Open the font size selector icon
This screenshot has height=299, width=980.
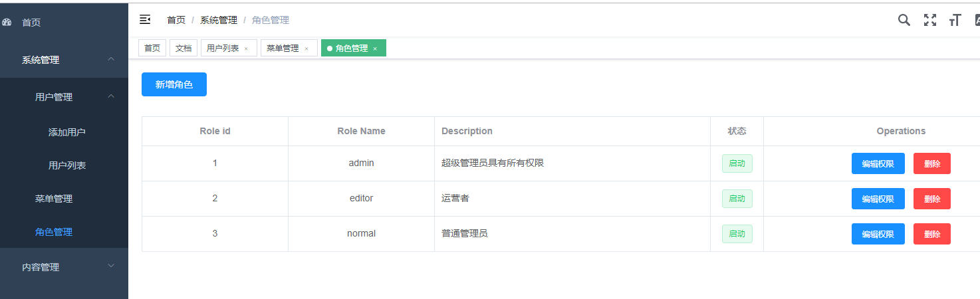955,20
